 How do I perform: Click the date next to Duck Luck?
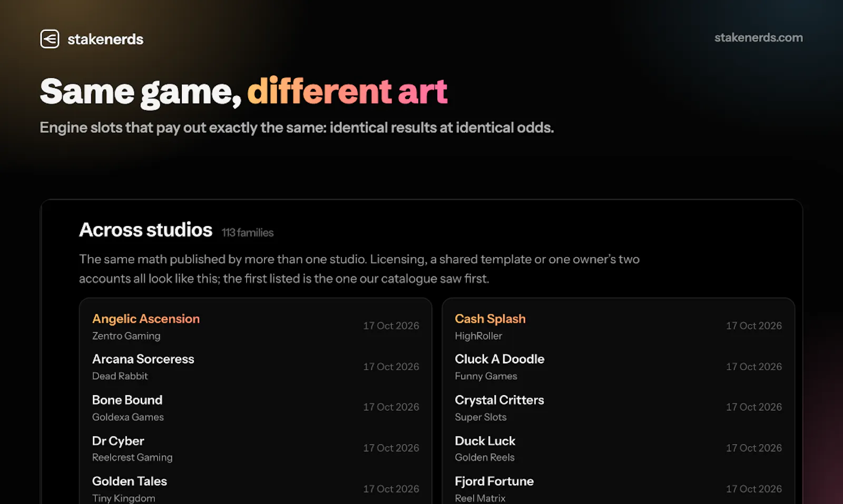pyautogui.click(x=754, y=448)
